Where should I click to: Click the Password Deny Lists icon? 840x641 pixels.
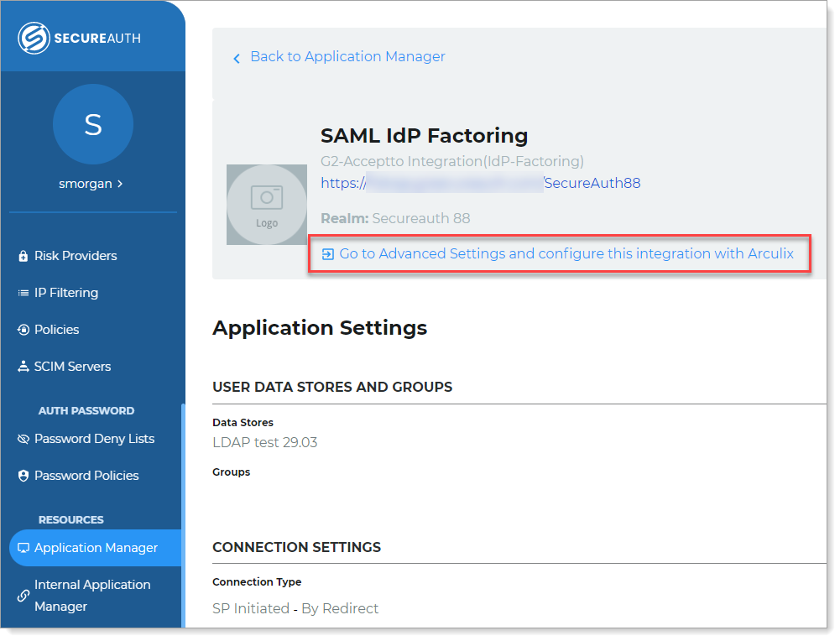click(x=23, y=439)
